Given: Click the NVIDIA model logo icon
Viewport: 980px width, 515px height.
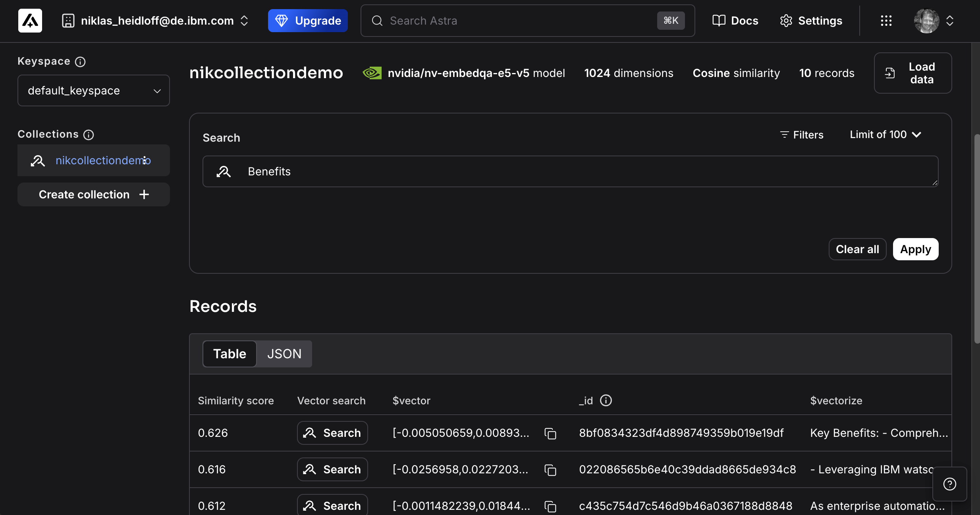Looking at the screenshot, I should 372,73.
